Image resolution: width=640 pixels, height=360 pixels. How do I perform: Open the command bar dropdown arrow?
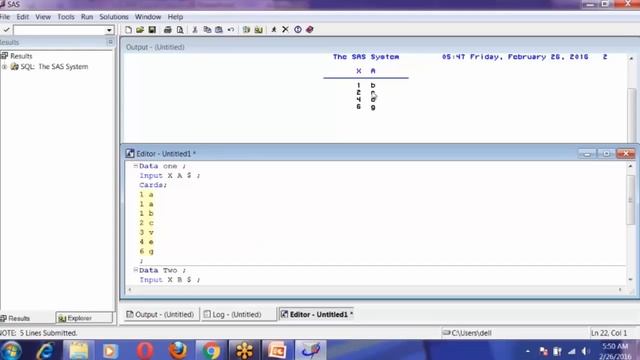(x=109, y=30)
